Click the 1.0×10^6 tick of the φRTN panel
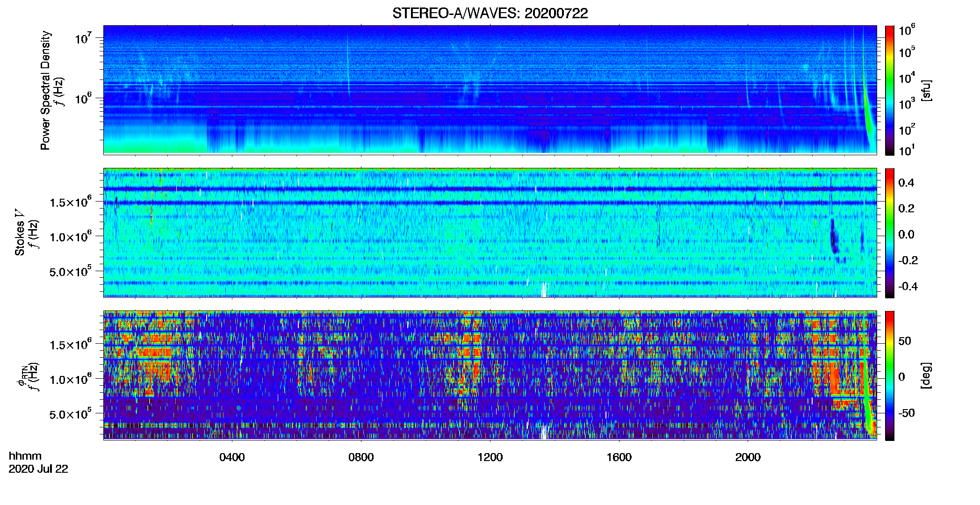The height and width of the screenshot is (505, 980). (x=70, y=379)
